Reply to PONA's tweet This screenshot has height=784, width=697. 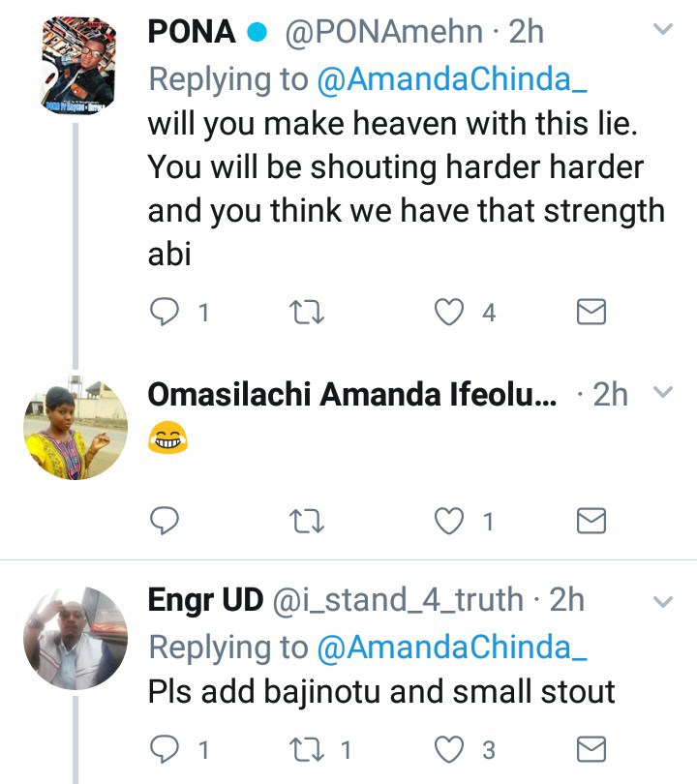pos(165,312)
